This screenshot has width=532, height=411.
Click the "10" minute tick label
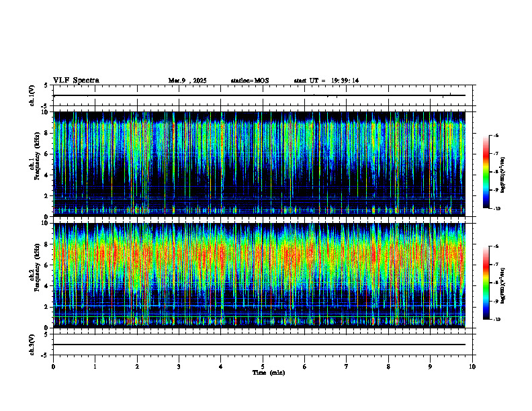pyautogui.click(x=472, y=367)
